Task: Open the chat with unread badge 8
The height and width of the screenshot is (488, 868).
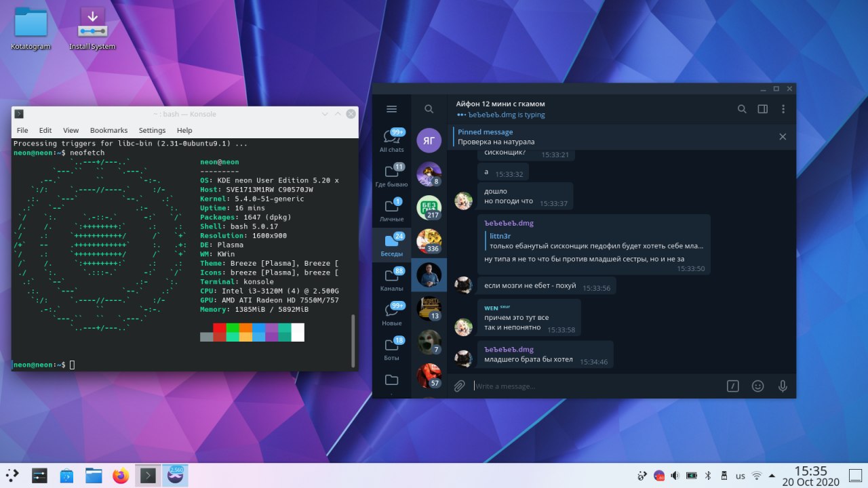Action: point(429,174)
